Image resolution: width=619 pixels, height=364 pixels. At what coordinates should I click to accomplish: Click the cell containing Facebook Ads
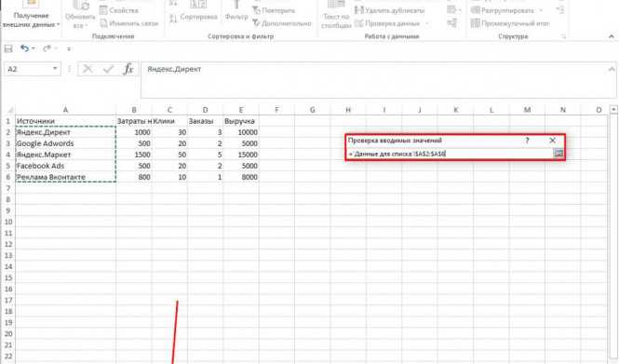click(x=65, y=166)
